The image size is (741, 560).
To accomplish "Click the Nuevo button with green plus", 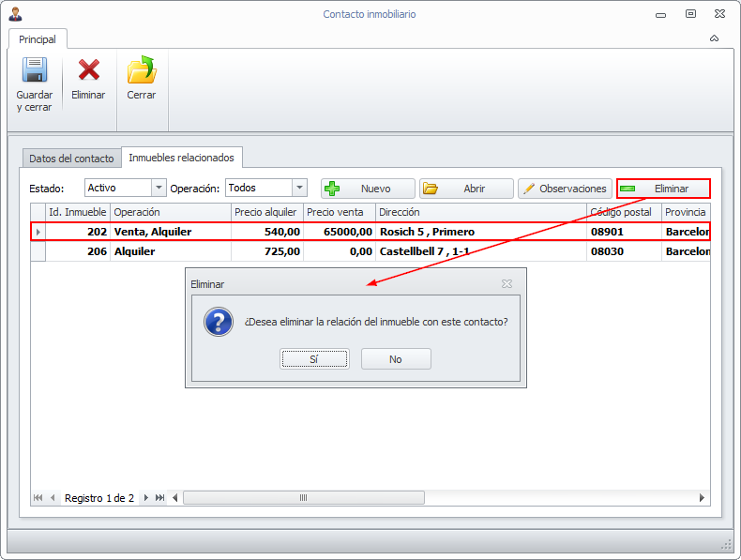I will coord(368,189).
